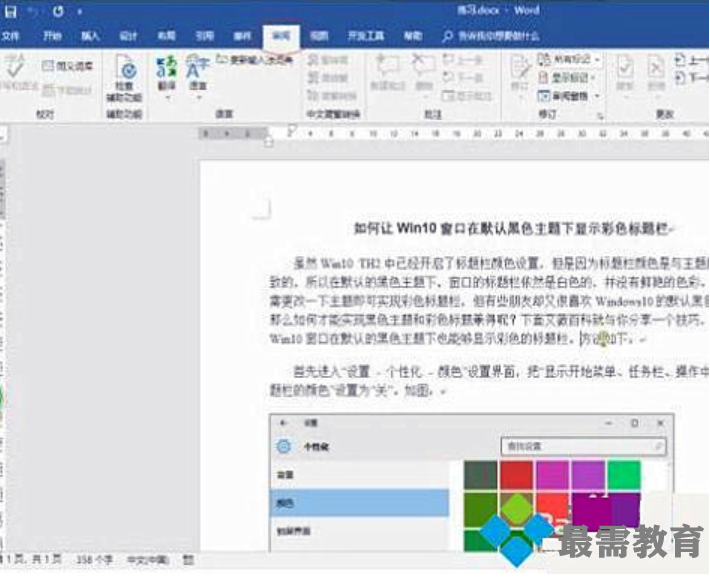
Task: Select the 审阅 (Review) ribbon tab
Action: tap(281, 36)
